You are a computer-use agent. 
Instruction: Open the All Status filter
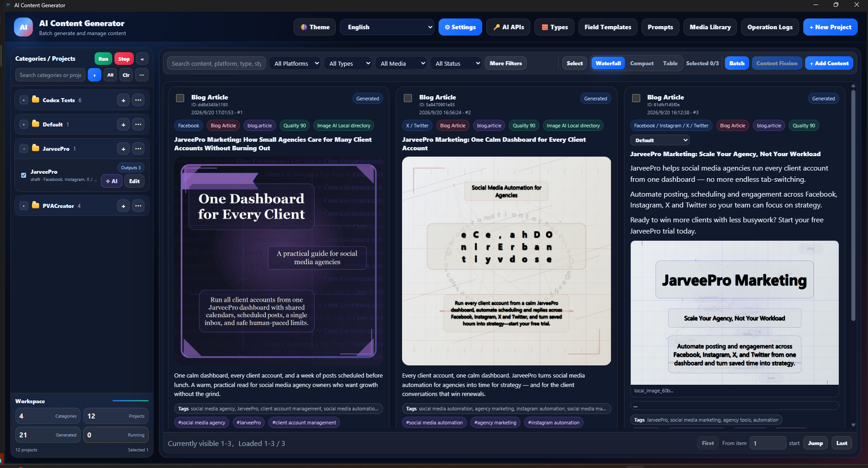457,63
